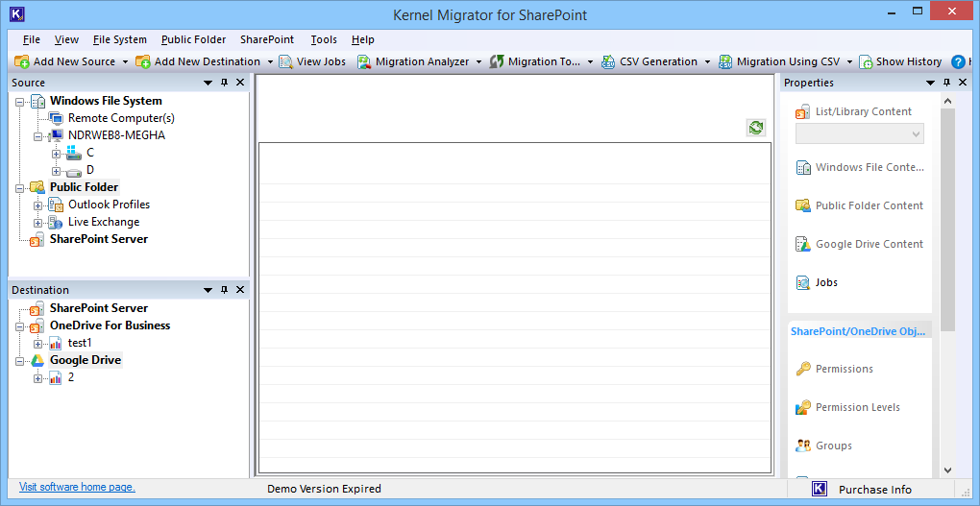Click the SharePoint/OneDrive Obj... section header
The width and height of the screenshot is (980, 506).
pos(859,331)
